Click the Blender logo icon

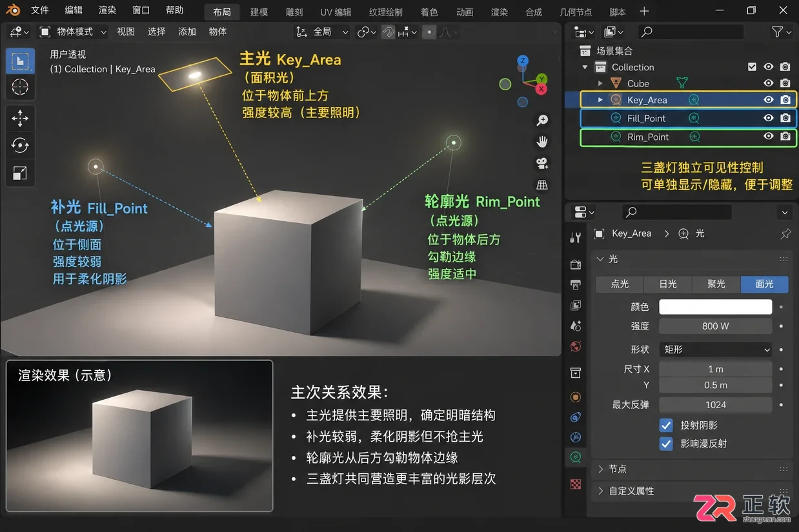tap(13, 10)
